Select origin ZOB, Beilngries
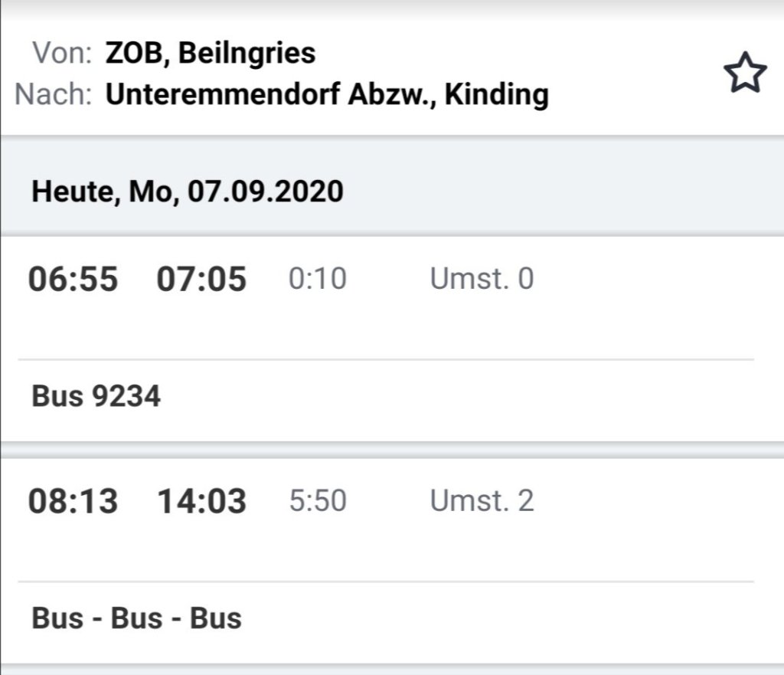The height and width of the screenshot is (675, 784). [211, 54]
